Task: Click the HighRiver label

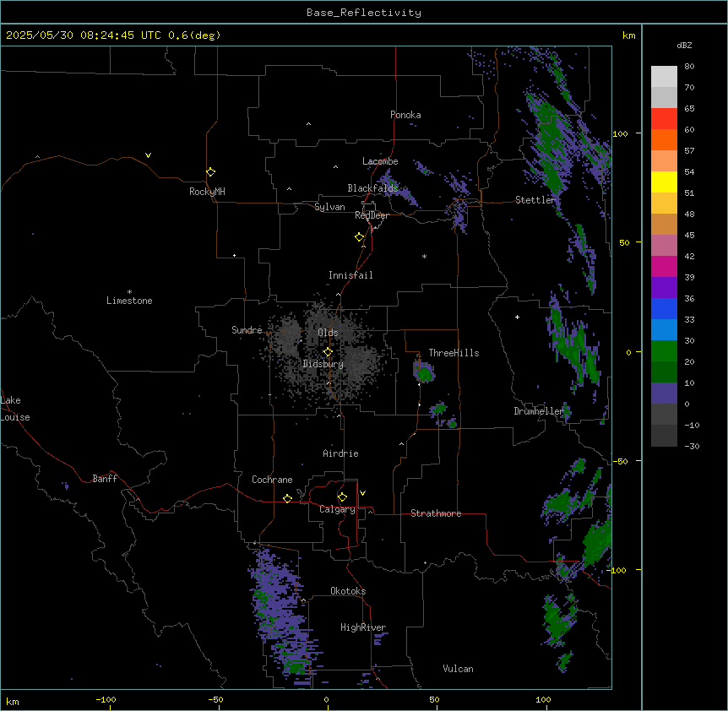Action: pos(363,627)
